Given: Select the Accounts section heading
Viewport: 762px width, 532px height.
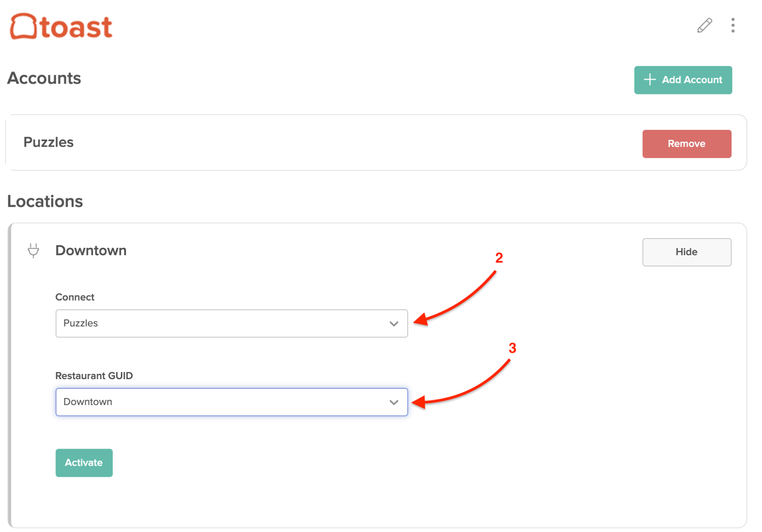Looking at the screenshot, I should 44,78.
